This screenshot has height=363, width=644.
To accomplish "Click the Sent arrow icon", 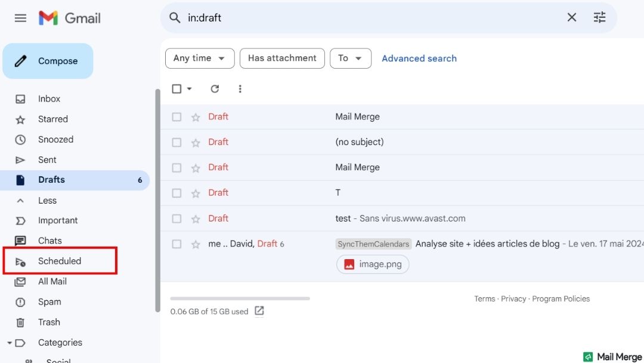I will click(20, 160).
